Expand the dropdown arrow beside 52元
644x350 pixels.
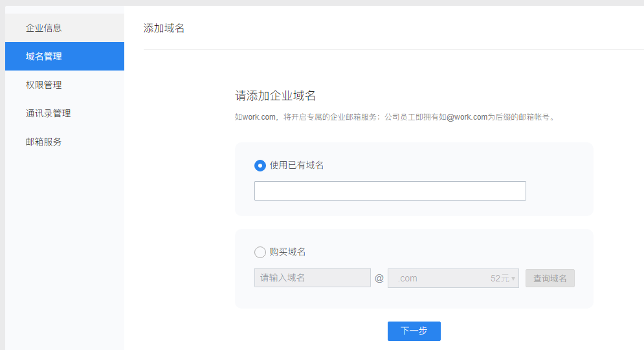[x=513, y=279]
